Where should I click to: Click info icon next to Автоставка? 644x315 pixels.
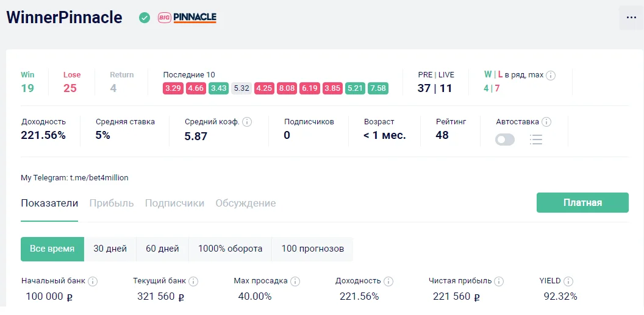546,122
